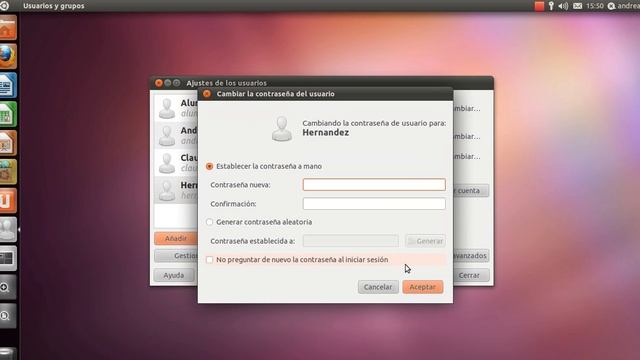Viewport: 640px width, 360px height.
Task: Click the Eliminar cuenta button behind dialog
Action: coord(471,191)
